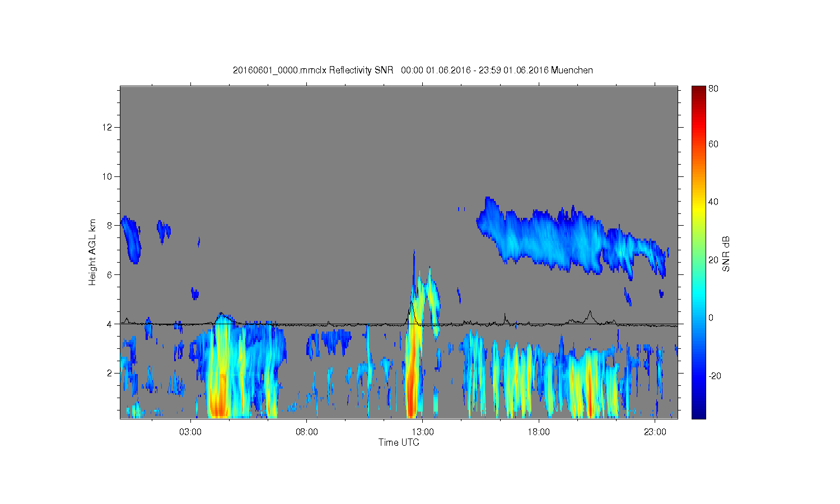Click the colorbar value '0'

(x=711, y=318)
